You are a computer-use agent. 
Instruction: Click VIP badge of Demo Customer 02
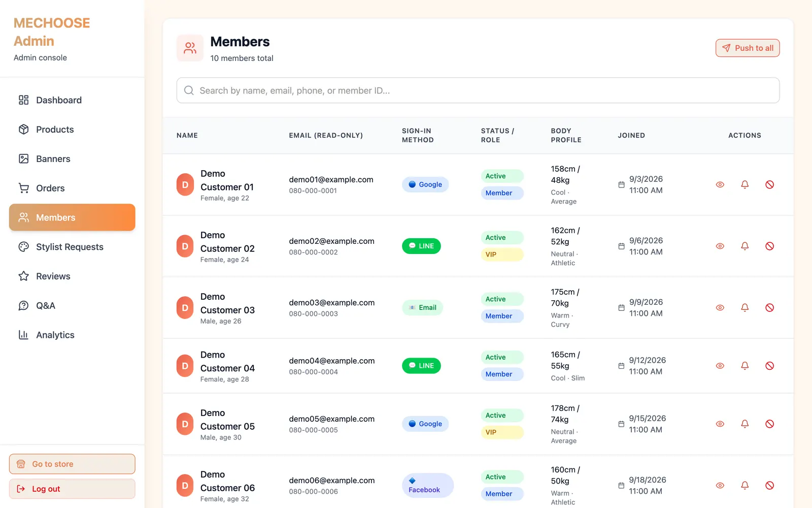coord(502,255)
